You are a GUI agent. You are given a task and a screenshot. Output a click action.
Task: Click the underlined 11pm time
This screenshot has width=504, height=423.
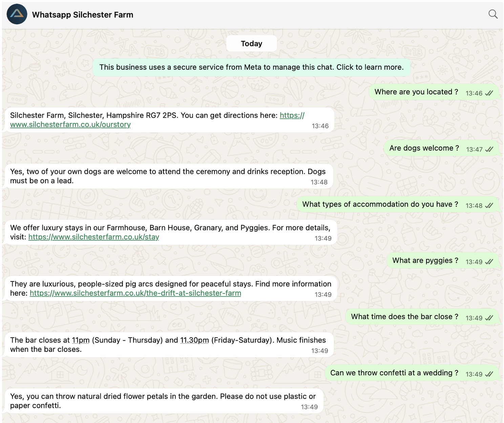81,340
